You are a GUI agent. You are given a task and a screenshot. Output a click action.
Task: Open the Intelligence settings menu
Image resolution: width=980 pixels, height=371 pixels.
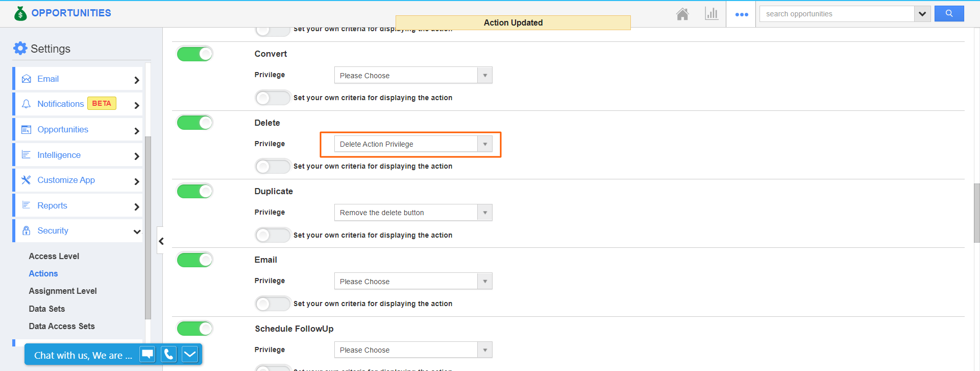click(77, 155)
